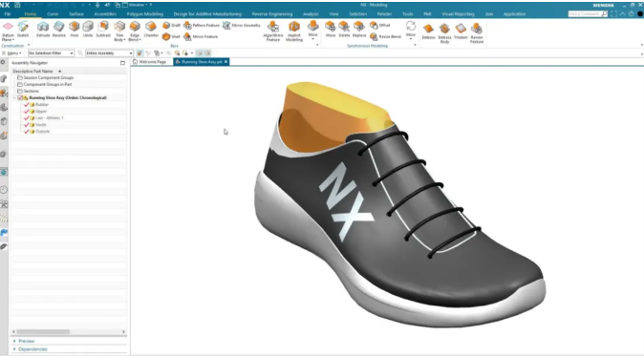Image resolution: width=644 pixels, height=357 pixels.
Task: Click the Save icon in title bar
Action: [17, 5]
